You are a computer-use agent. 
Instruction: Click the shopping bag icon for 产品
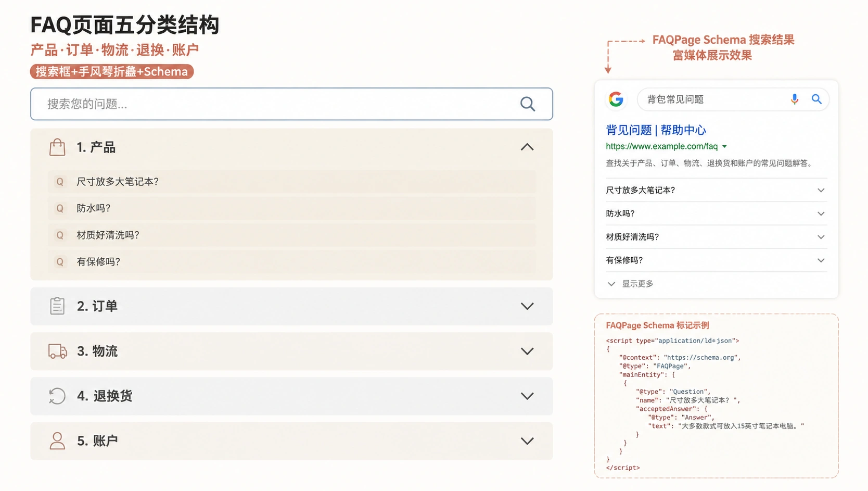tap(57, 147)
